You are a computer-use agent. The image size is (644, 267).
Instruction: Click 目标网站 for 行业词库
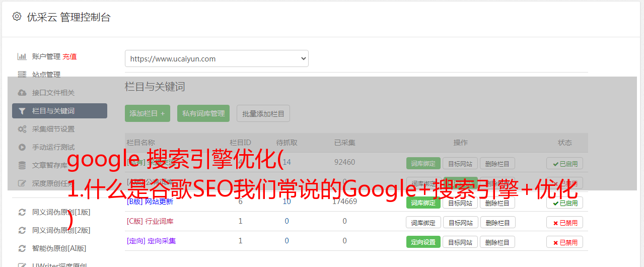click(460, 222)
